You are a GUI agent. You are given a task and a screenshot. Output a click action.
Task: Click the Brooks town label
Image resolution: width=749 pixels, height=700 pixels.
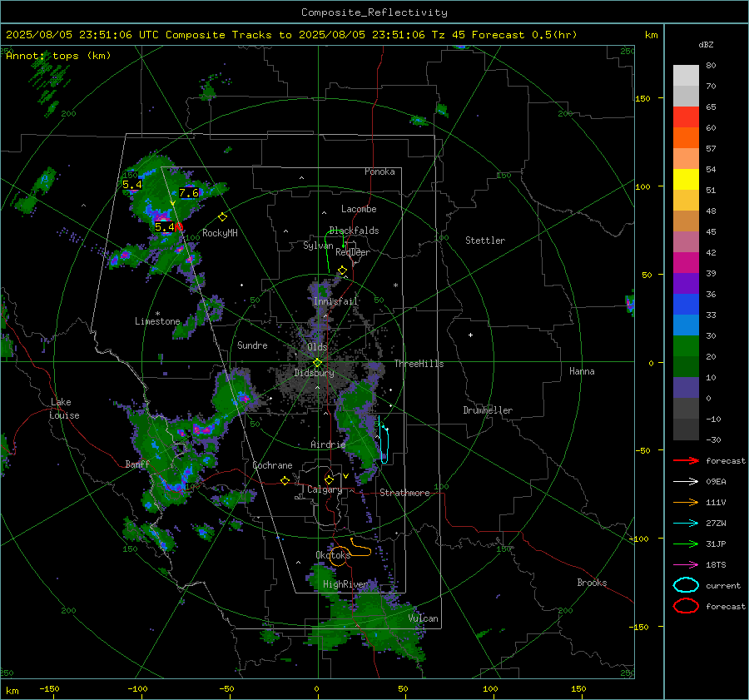click(x=592, y=583)
